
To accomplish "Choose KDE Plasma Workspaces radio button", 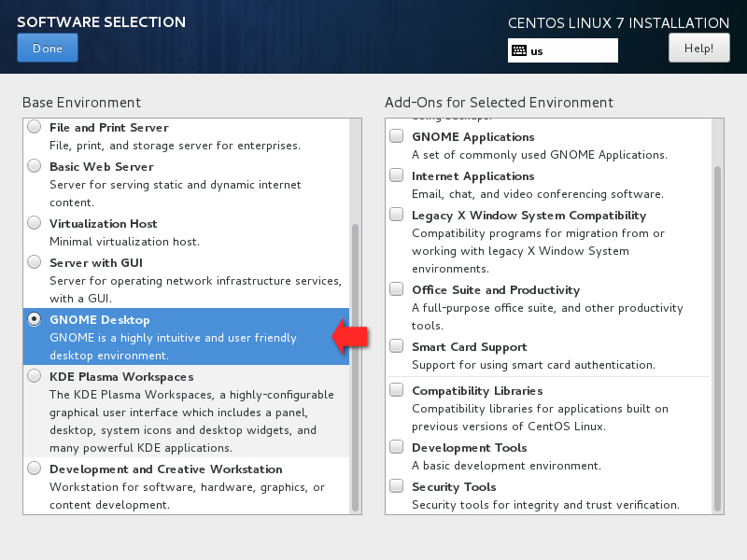I will (35, 376).
